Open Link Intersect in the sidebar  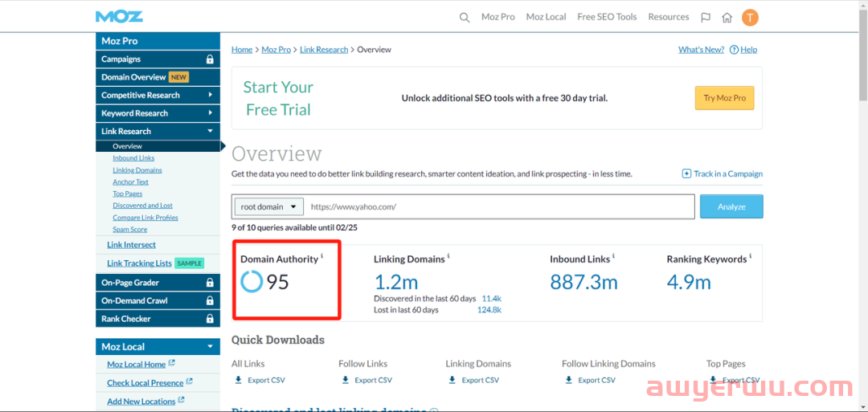point(131,245)
